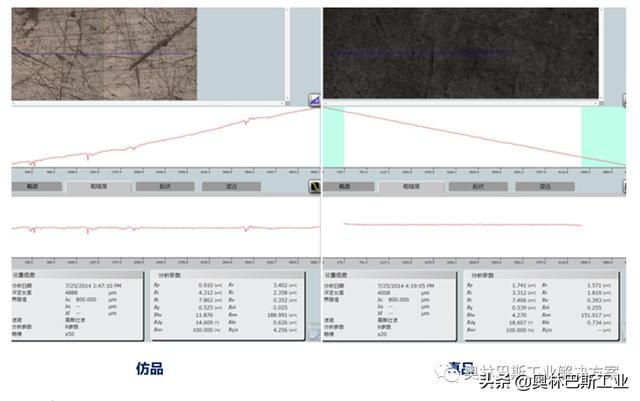Click the left cyan range band in 真品 profile
The width and height of the screenshot is (640, 401).
point(333,137)
